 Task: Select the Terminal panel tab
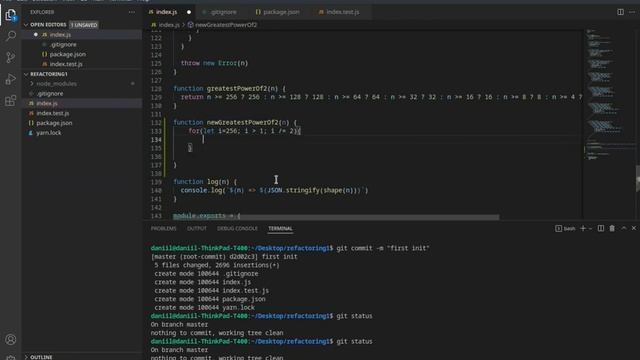click(280, 229)
